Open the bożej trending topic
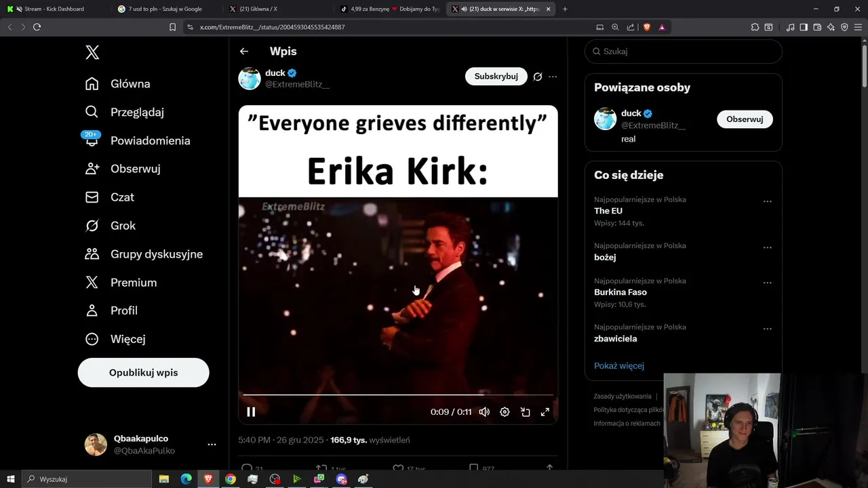Image resolution: width=868 pixels, height=488 pixels. click(605, 258)
